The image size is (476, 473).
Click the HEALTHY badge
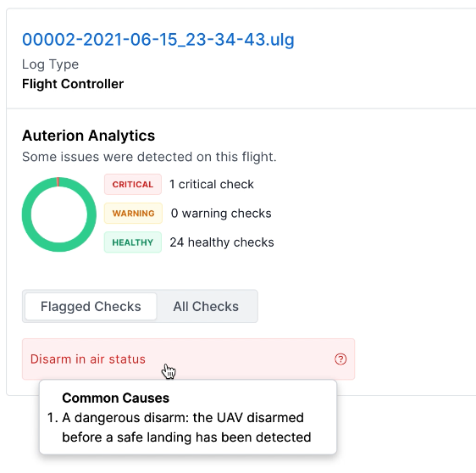133,242
